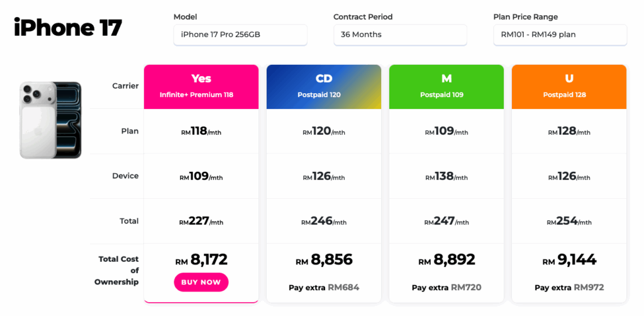
Task: Select the Yes Infinite+ Premium 118 header
Action: coord(201,86)
